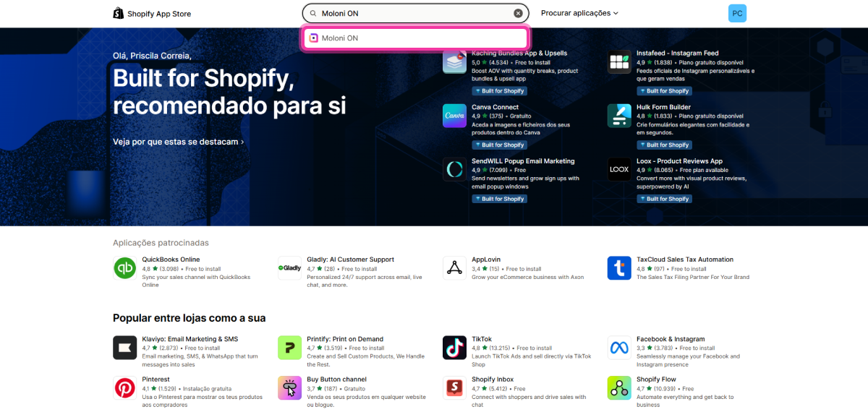Open Shopify Flow app title
868x412 pixels.
pyautogui.click(x=656, y=379)
